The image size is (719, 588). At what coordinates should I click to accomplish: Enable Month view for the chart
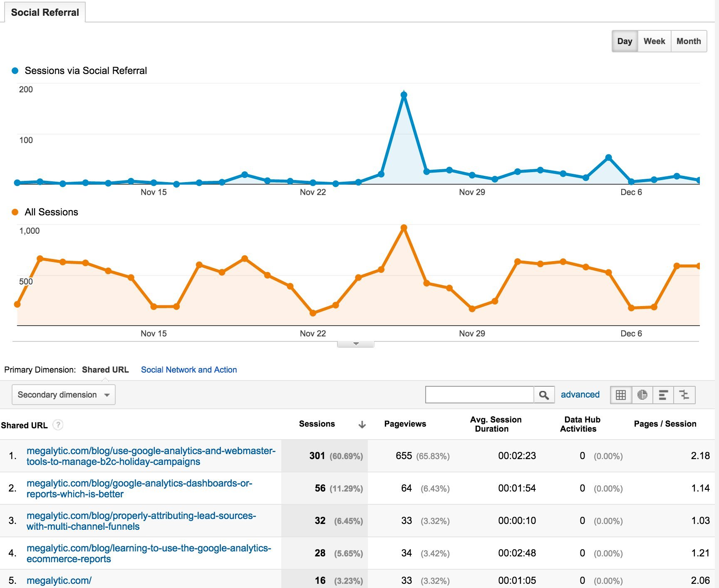tap(689, 41)
